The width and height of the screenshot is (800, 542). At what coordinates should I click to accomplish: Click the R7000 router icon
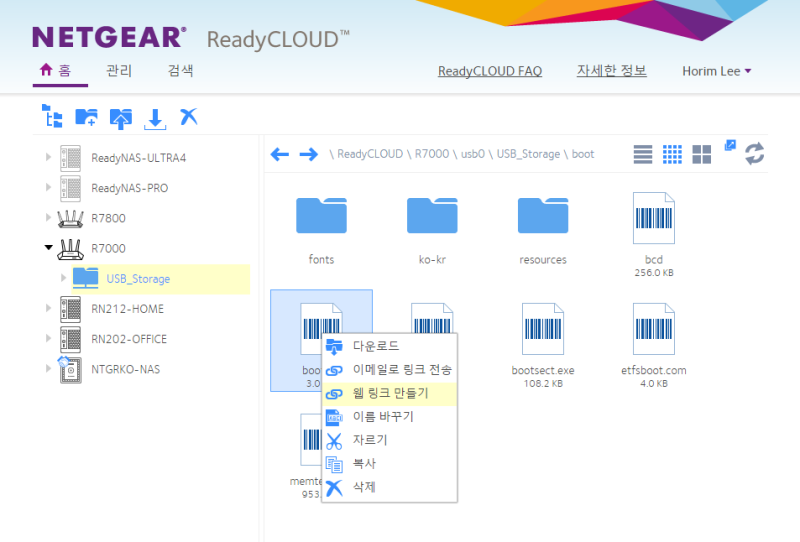70,249
